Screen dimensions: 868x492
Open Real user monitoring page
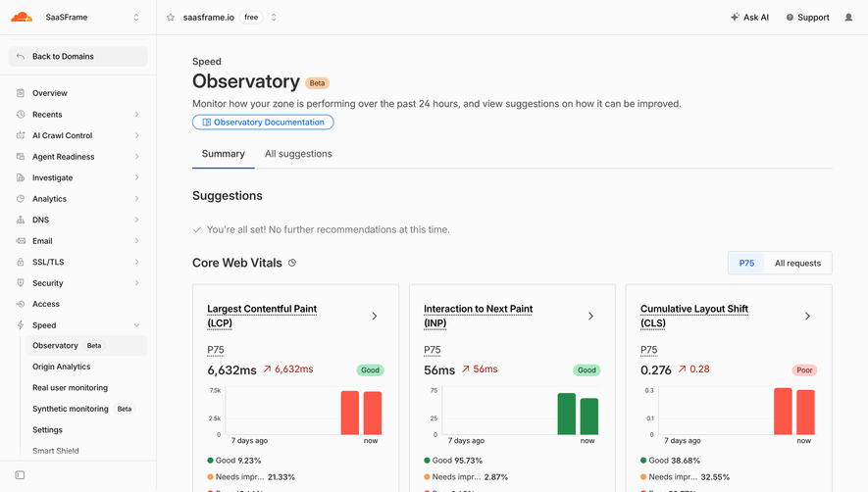[70, 387]
